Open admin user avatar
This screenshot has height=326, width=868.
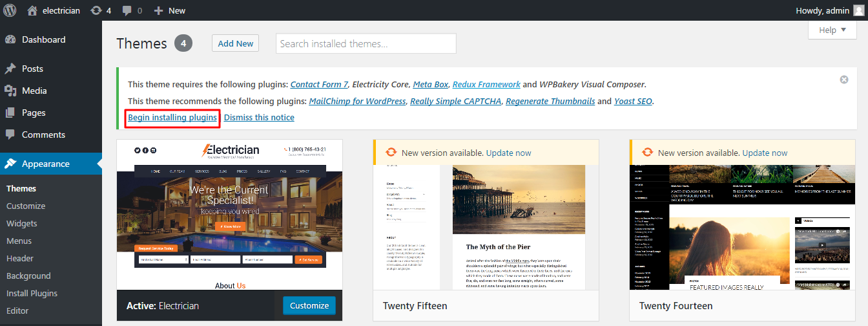coord(857,10)
